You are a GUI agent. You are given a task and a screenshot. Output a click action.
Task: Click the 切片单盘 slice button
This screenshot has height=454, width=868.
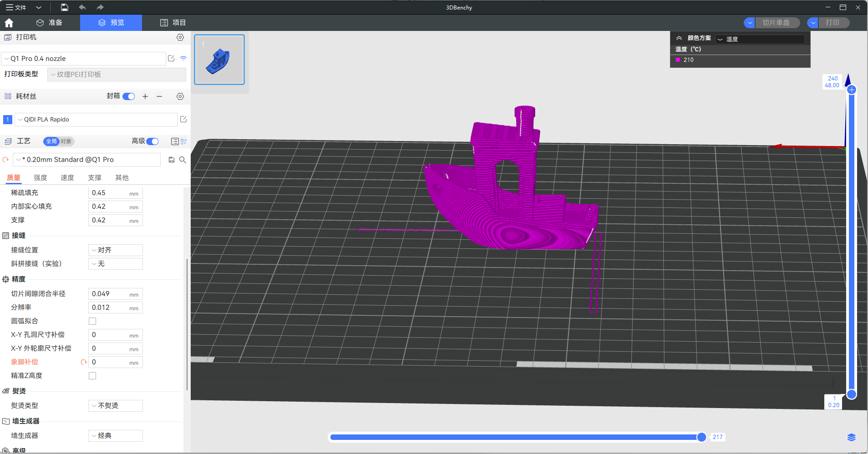pos(776,23)
